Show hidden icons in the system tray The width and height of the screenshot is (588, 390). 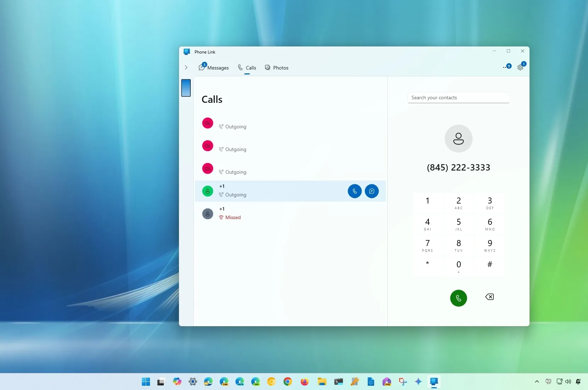(x=536, y=382)
